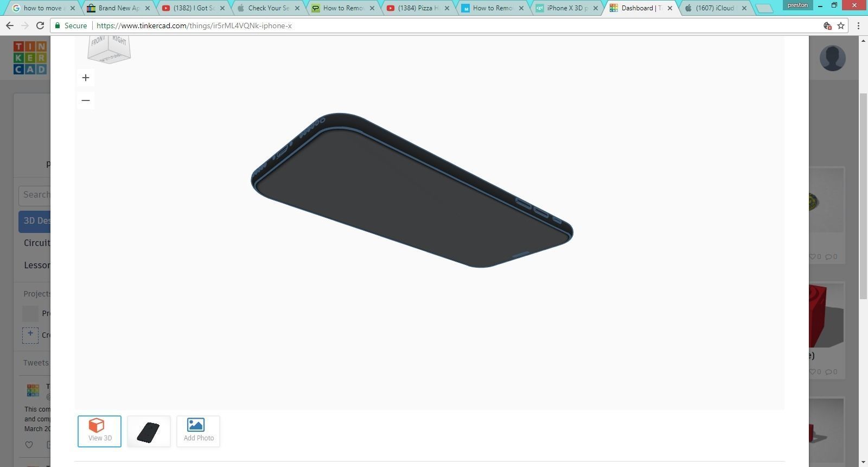Open the user profile avatar
868x467 pixels.
pos(832,58)
